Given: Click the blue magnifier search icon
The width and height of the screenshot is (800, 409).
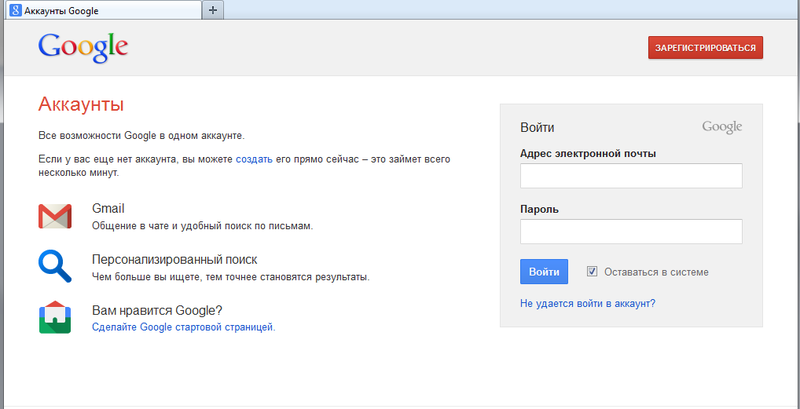Looking at the screenshot, I should [x=54, y=265].
